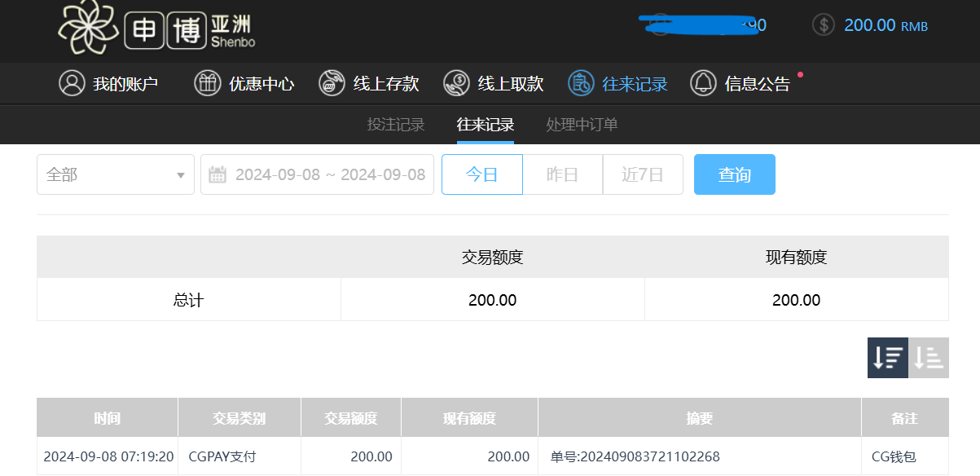This screenshot has width=980, height=476.
Task: Select the 昨日 date filter
Action: pos(562,174)
